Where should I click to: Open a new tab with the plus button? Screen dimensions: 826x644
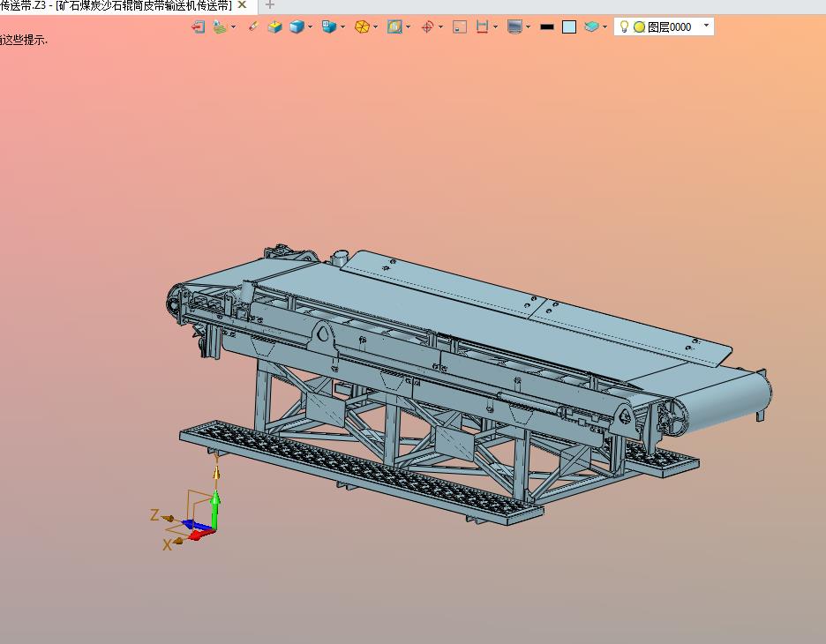click(270, 5)
